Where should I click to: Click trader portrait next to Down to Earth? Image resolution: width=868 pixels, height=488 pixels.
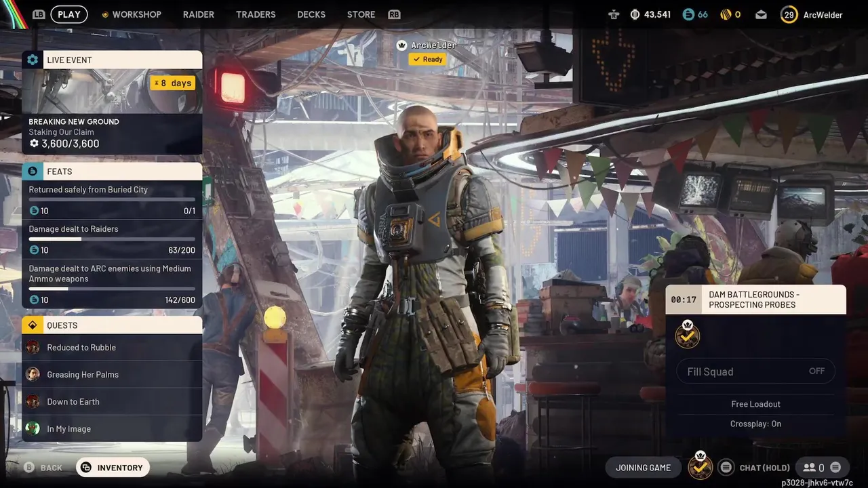(33, 401)
